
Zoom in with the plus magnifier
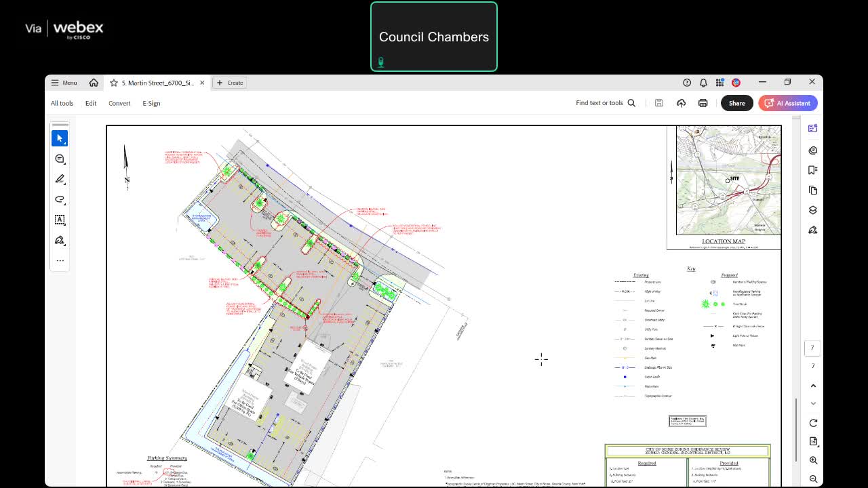[x=813, y=460]
